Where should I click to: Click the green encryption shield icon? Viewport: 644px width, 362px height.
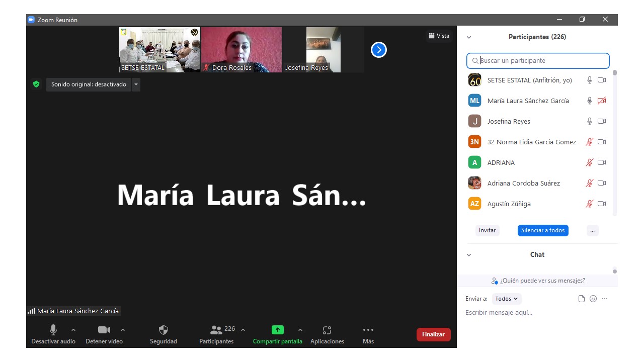click(x=36, y=84)
